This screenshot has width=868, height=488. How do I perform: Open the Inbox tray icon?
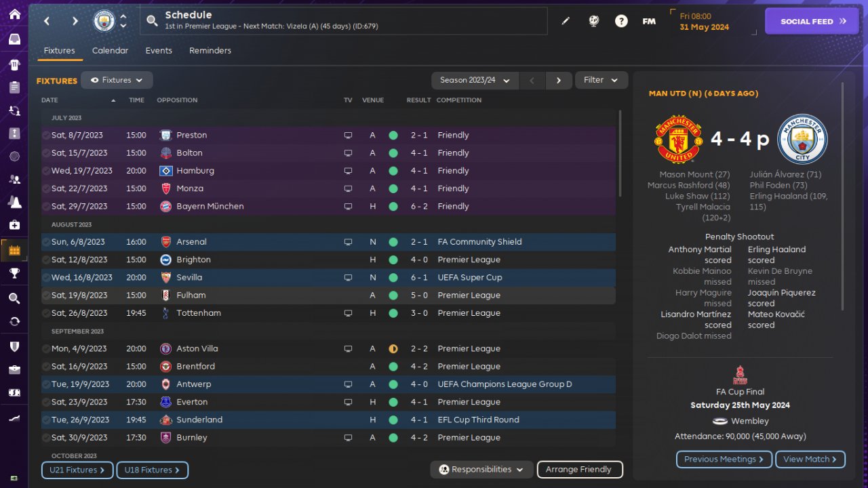[14, 39]
